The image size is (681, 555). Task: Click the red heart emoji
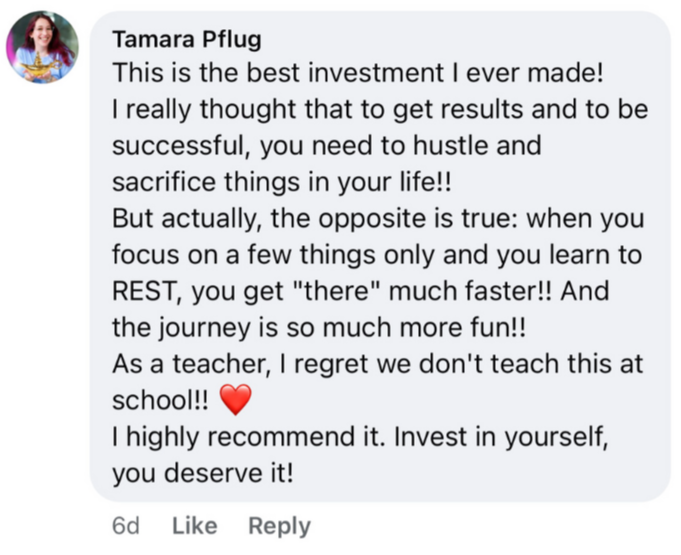click(235, 400)
